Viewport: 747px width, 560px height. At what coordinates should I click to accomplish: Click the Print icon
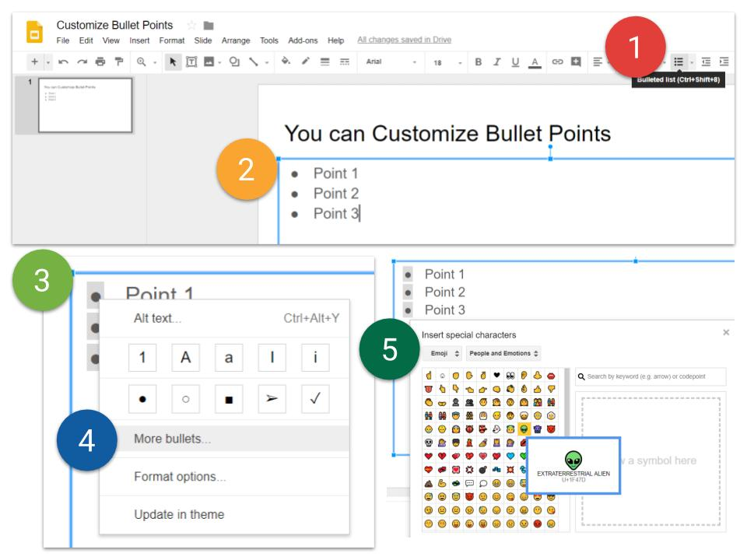(100, 61)
